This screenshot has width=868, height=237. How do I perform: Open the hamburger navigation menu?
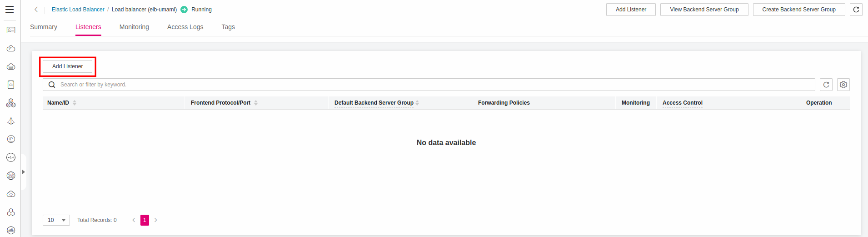click(10, 10)
